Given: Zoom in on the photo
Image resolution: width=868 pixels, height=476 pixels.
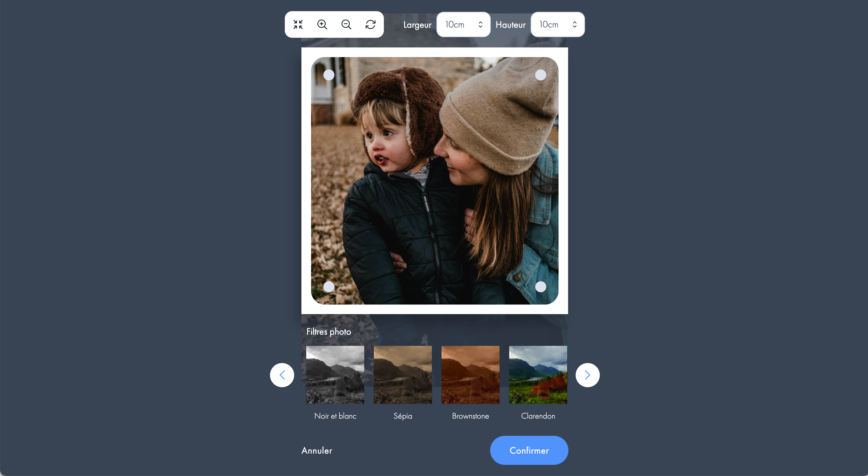Looking at the screenshot, I should tap(322, 24).
